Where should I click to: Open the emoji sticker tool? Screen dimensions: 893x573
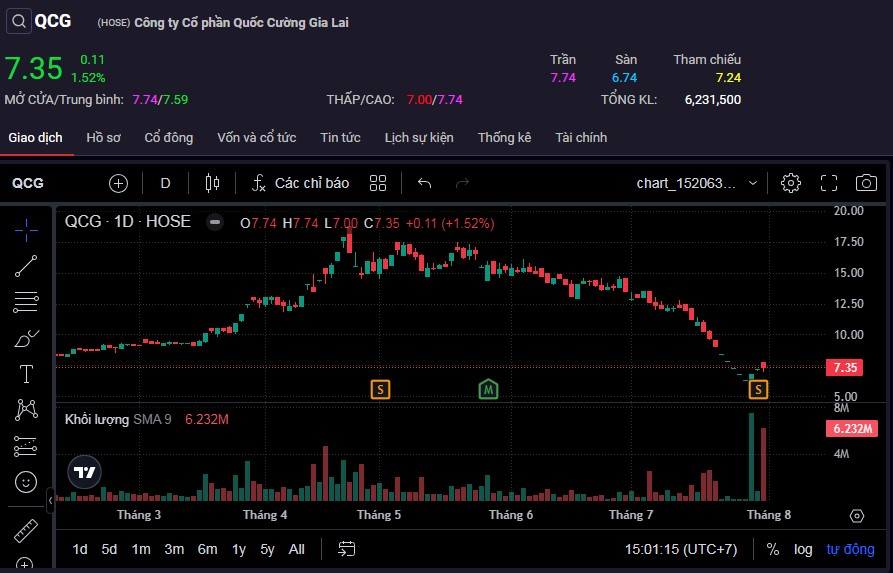pos(26,482)
